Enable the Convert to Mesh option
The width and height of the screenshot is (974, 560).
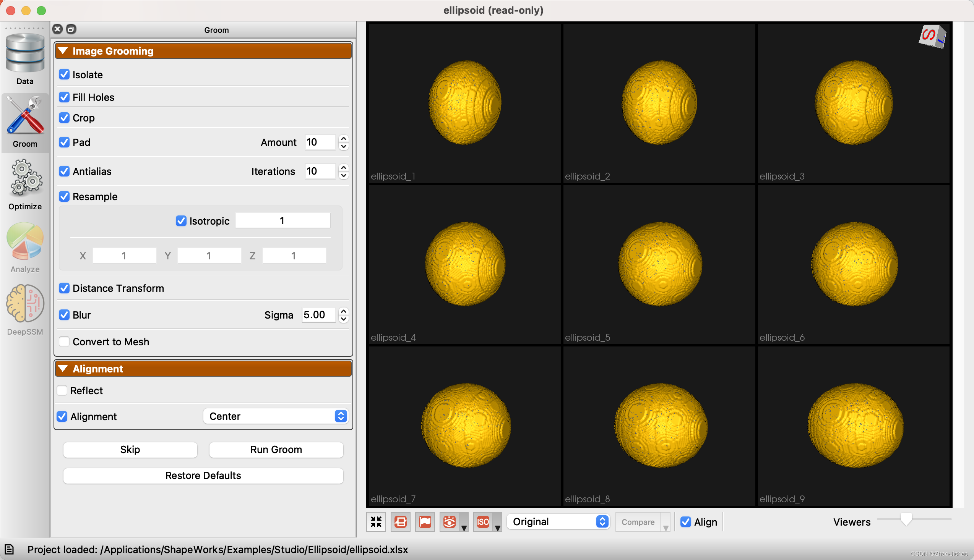64,342
